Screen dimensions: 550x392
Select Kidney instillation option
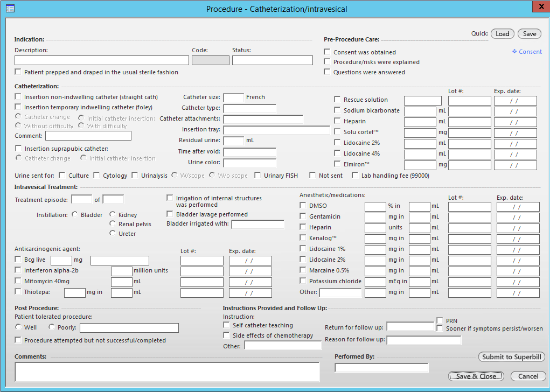(x=113, y=214)
